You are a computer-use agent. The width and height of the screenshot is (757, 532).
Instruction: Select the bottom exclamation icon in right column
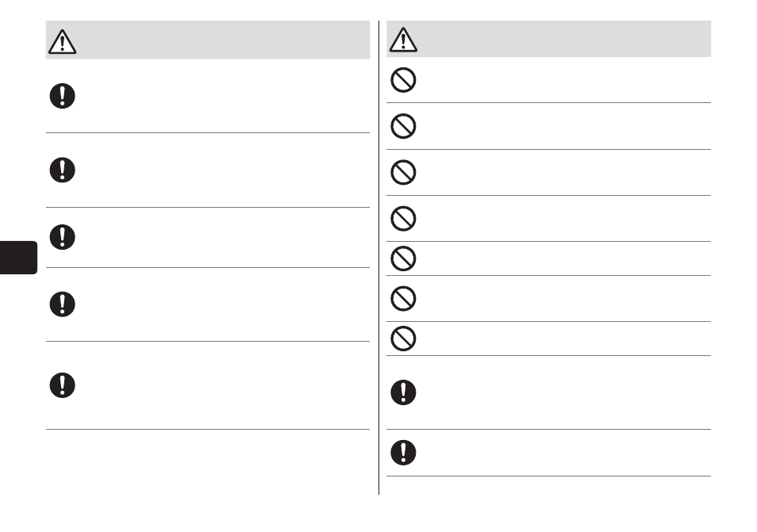[403, 453]
